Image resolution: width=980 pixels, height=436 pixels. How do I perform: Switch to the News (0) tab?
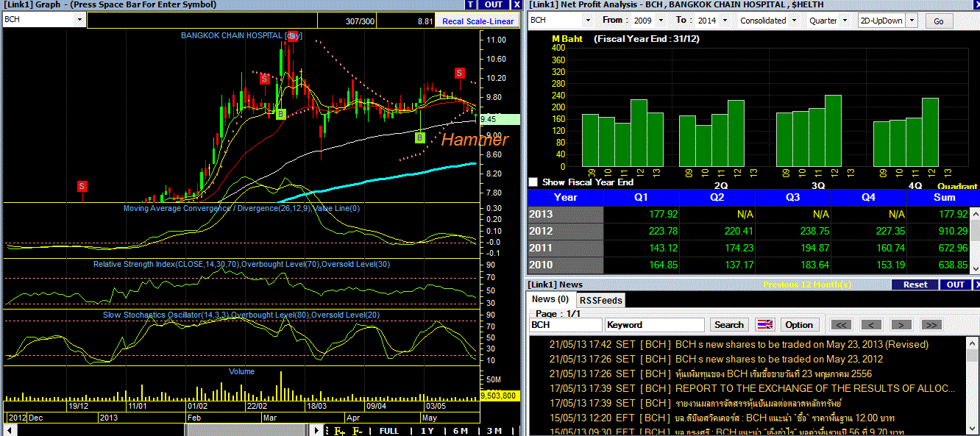click(550, 299)
